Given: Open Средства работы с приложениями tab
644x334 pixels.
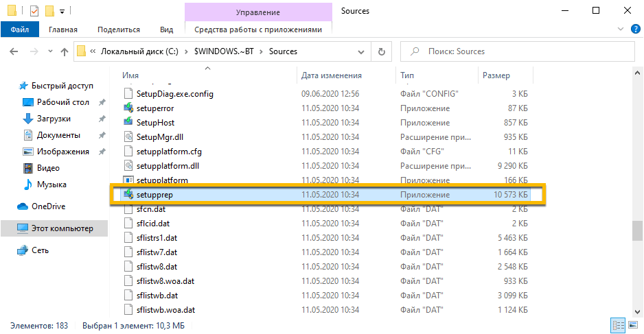Looking at the screenshot, I should point(258,29).
